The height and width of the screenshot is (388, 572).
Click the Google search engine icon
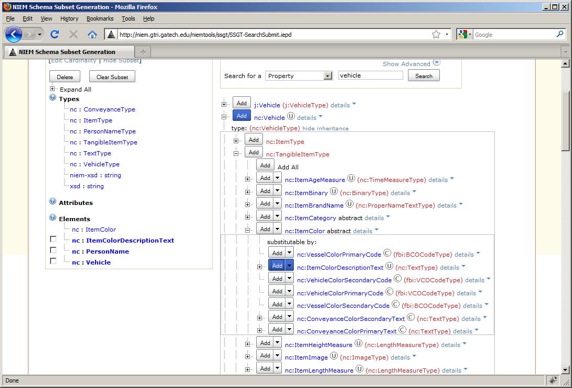[x=463, y=35]
